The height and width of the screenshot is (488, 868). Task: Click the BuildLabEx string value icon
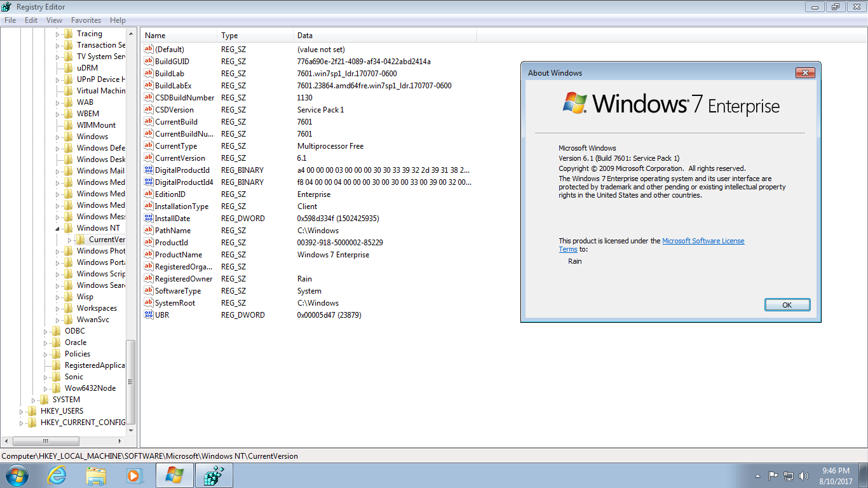(x=149, y=86)
